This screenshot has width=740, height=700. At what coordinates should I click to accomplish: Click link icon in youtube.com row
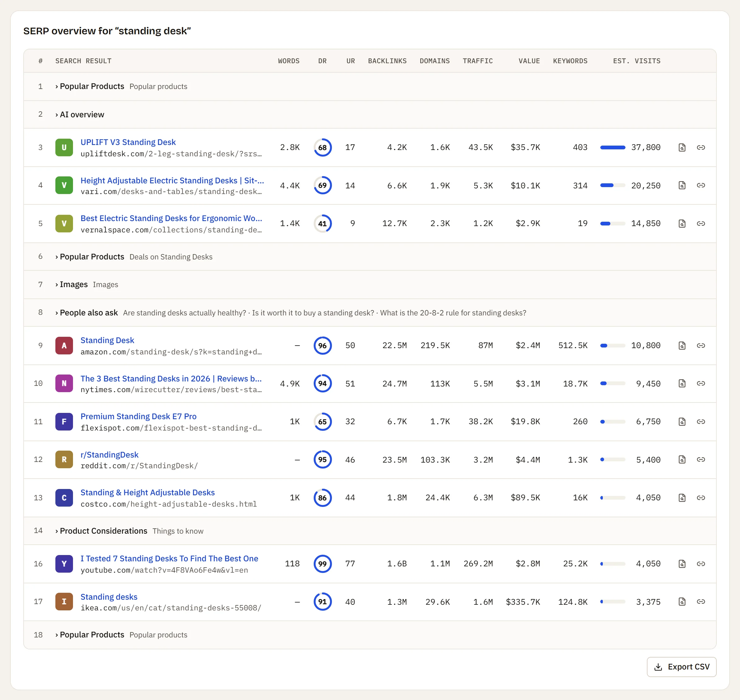click(x=701, y=564)
